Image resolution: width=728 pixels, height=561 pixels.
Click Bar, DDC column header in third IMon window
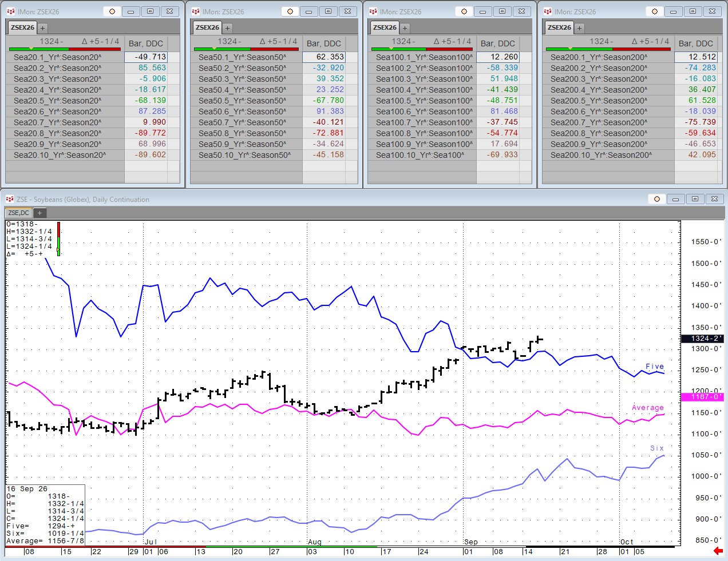pyautogui.click(x=498, y=43)
